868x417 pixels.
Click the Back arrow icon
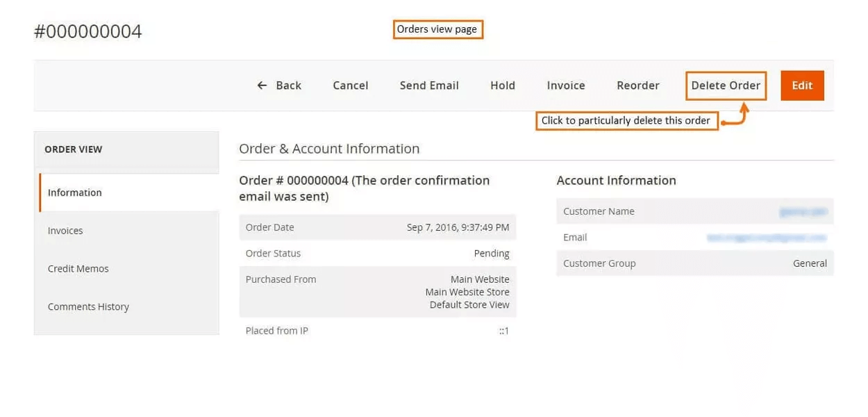[262, 85]
